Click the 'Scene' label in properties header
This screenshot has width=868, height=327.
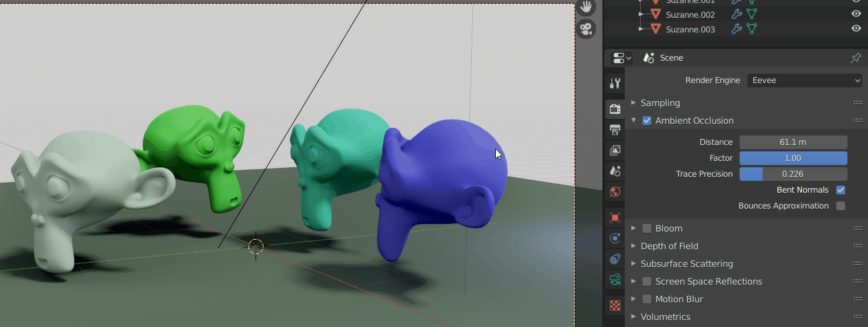tap(671, 58)
